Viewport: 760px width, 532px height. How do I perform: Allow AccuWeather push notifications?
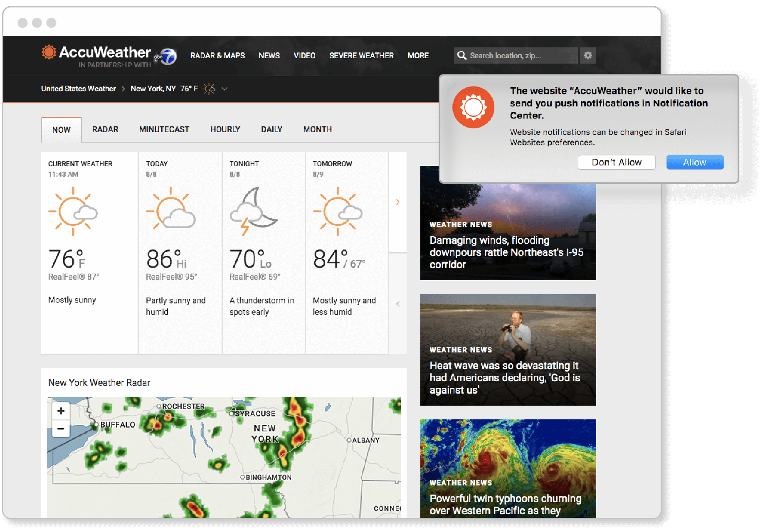[x=695, y=162]
